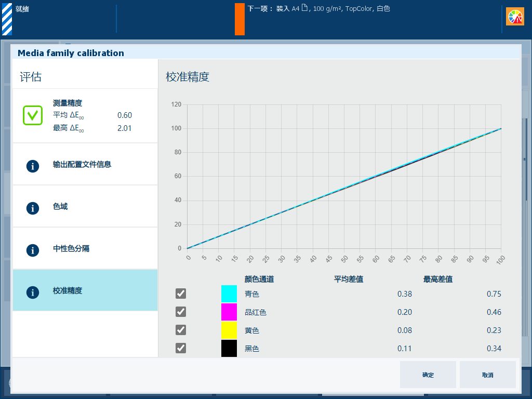Click the info icon beside 中性色分隔
532x399 pixels.
[x=33, y=250]
